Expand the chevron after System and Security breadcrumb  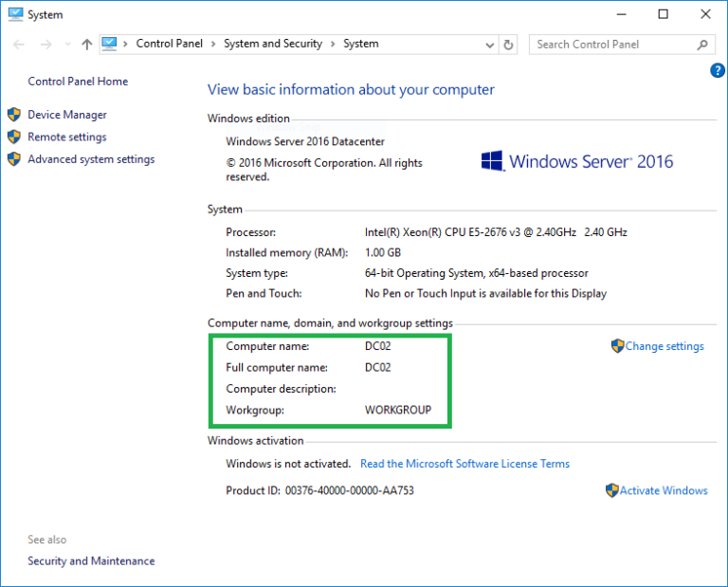click(x=334, y=44)
